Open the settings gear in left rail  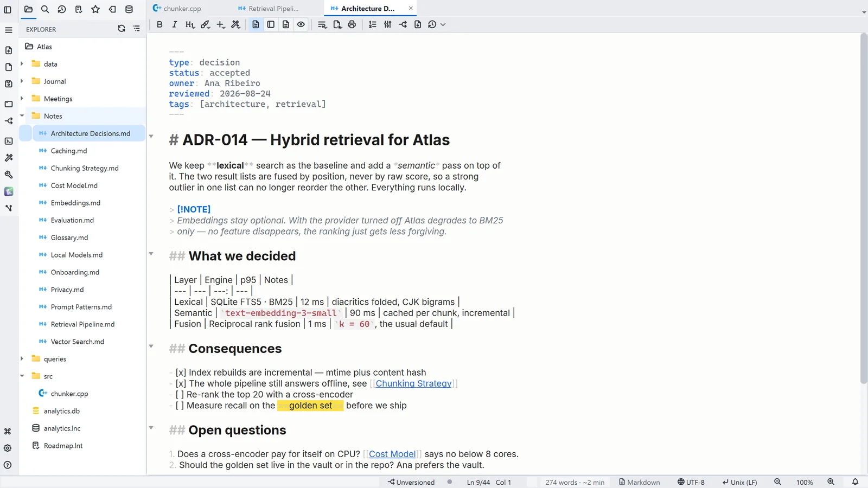(x=8, y=448)
